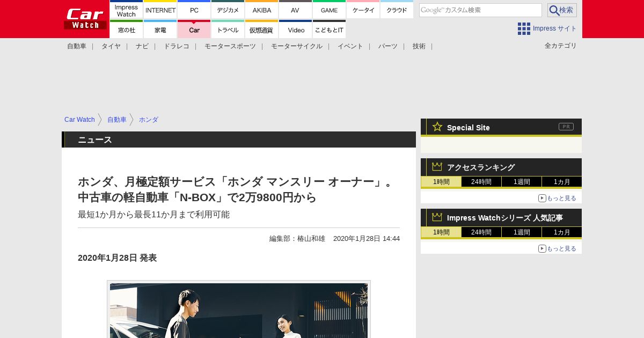Click the 検索 search button
This screenshot has width=644, height=338.
pos(562,10)
